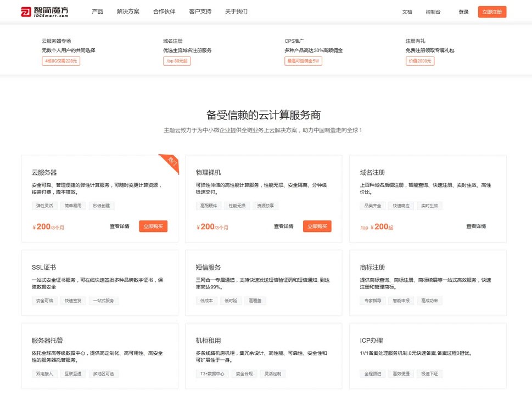Click the 全程跟进 tag
The image size is (532, 402).
tap(373, 374)
